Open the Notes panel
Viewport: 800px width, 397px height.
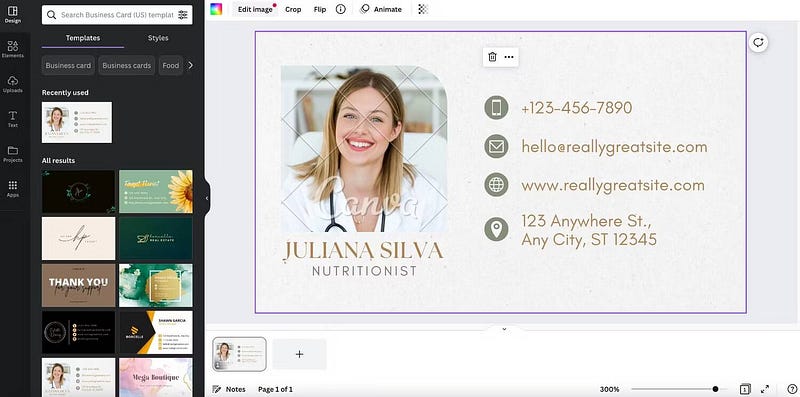[x=229, y=389]
